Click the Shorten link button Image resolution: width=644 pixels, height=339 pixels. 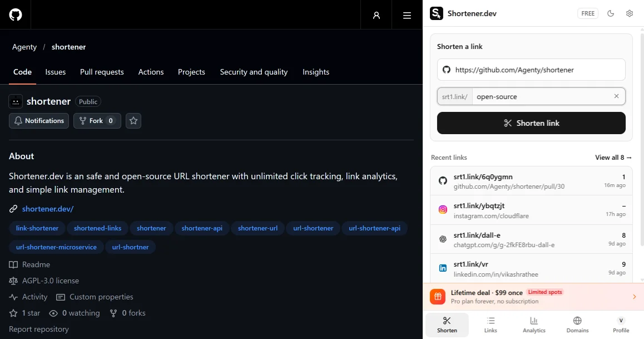pyautogui.click(x=531, y=123)
